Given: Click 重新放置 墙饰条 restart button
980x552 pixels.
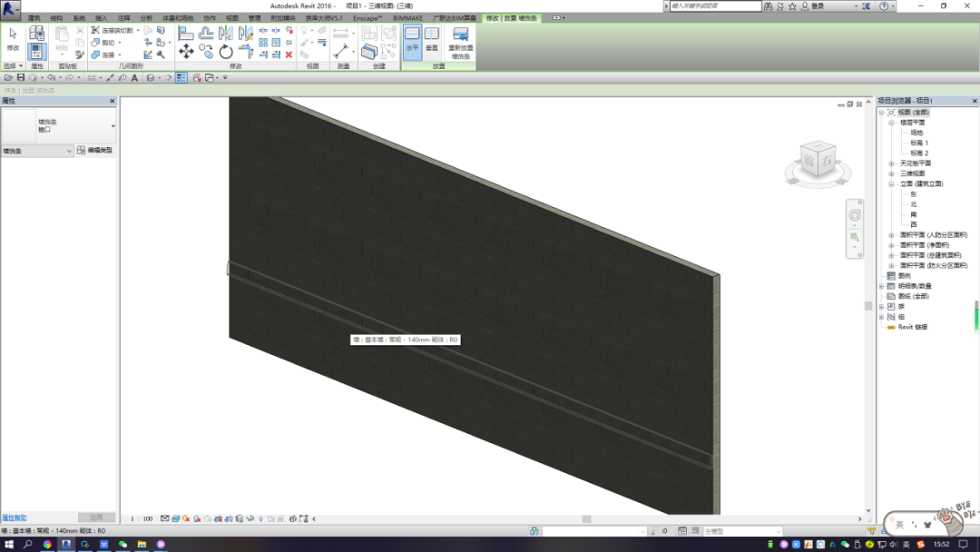Looking at the screenshot, I should [461, 43].
